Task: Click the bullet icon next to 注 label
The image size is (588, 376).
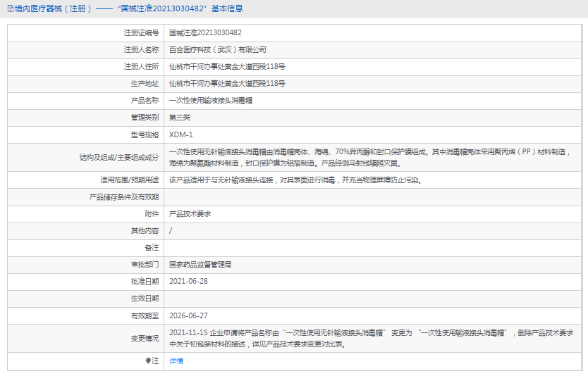Action: [148, 361]
